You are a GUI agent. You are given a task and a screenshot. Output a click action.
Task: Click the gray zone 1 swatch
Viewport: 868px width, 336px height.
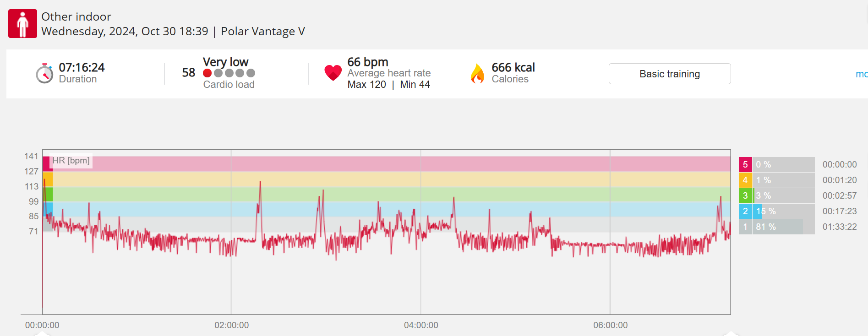(x=745, y=227)
